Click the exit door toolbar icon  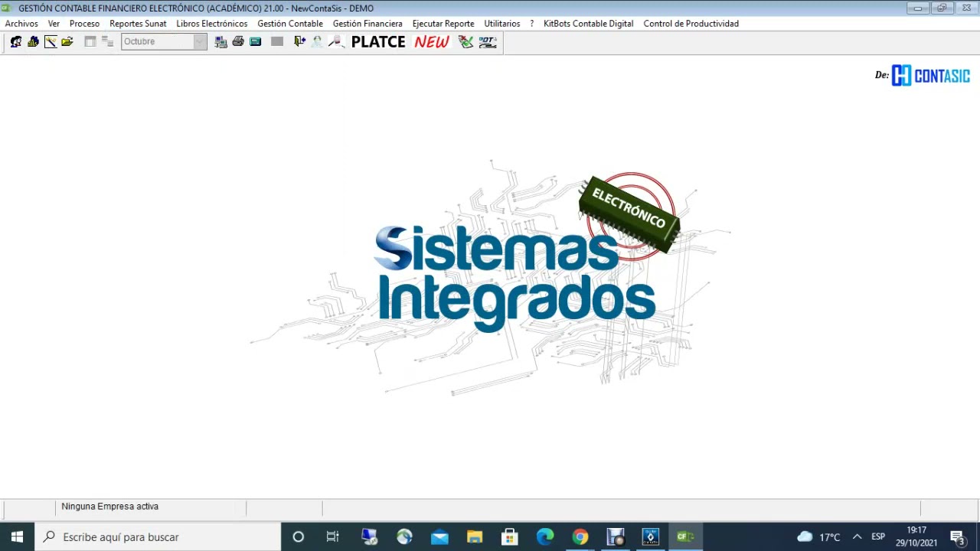pyautogui.click(x=299, y=41)
